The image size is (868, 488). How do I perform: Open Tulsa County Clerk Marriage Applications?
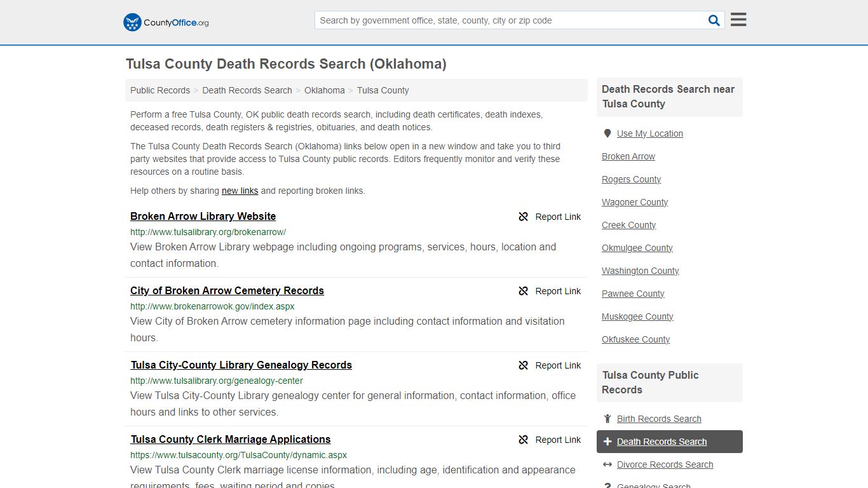pos(231,439)
